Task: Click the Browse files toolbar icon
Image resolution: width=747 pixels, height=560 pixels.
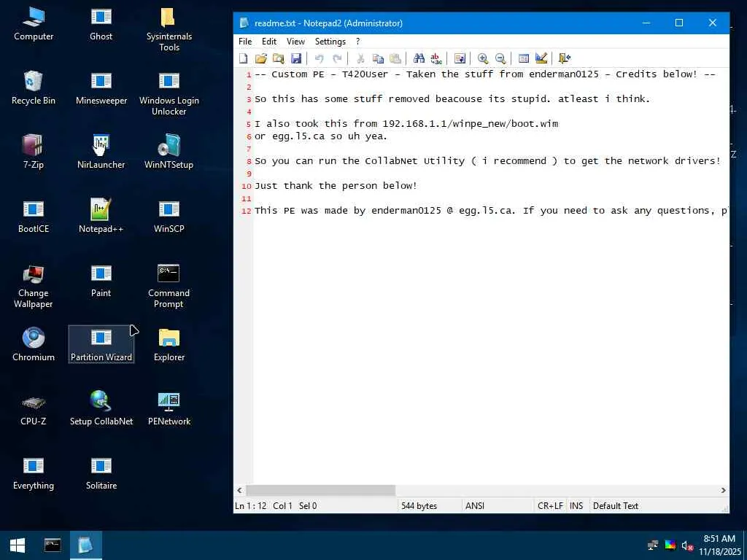Action: point(278,58)
